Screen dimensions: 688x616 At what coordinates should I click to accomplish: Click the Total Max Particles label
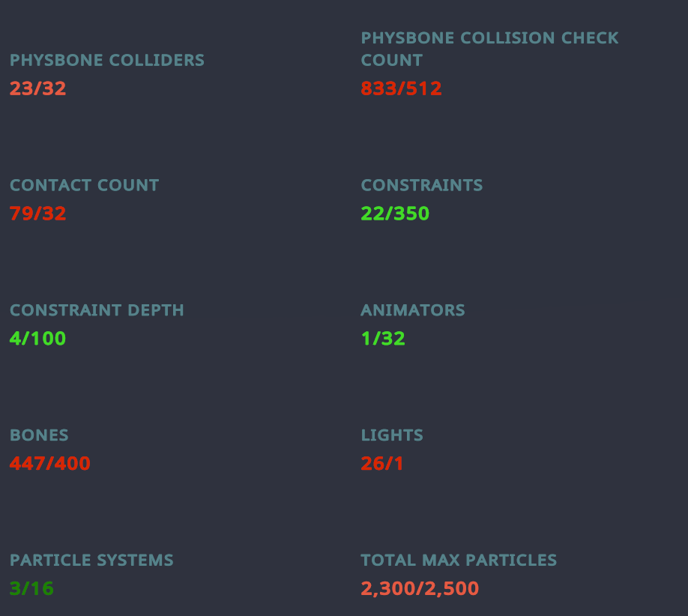click(x=459, y=561)
